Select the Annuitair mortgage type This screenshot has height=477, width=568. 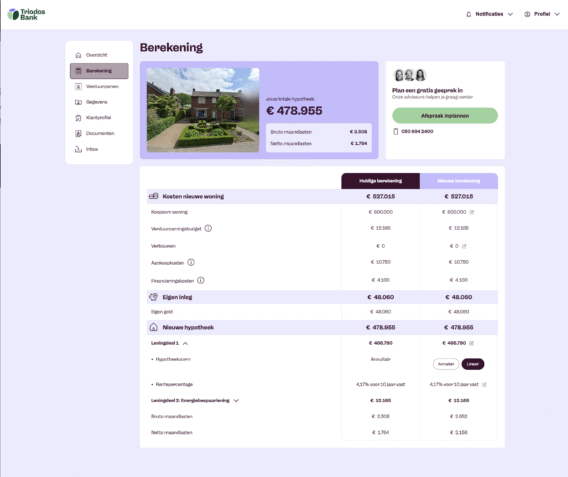tap(446, 364)
